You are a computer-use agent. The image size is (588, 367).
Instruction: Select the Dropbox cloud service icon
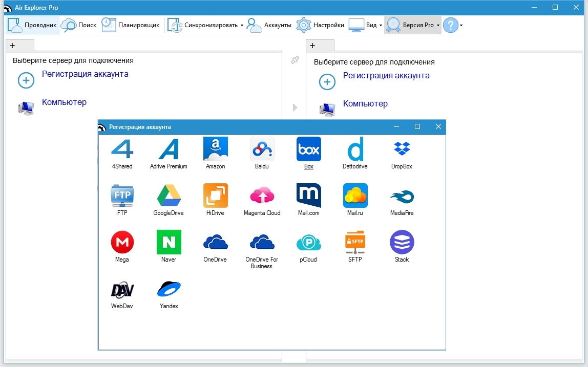(x=402, y=149)
